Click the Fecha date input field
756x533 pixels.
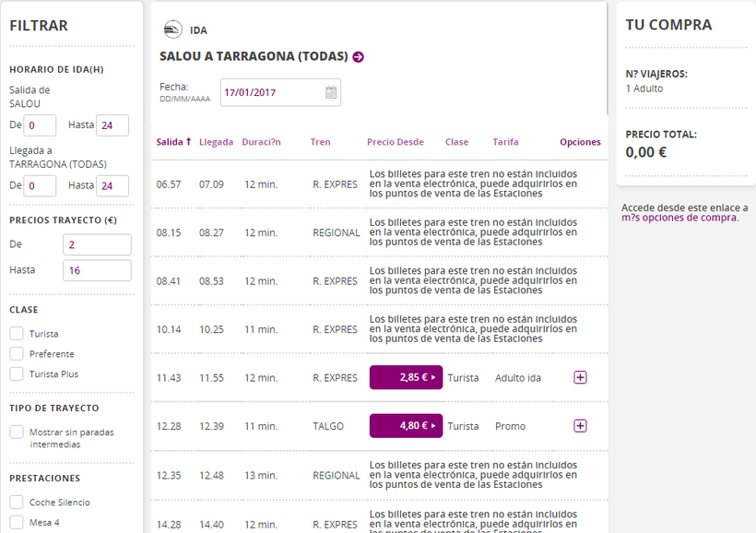click(271, 92)
